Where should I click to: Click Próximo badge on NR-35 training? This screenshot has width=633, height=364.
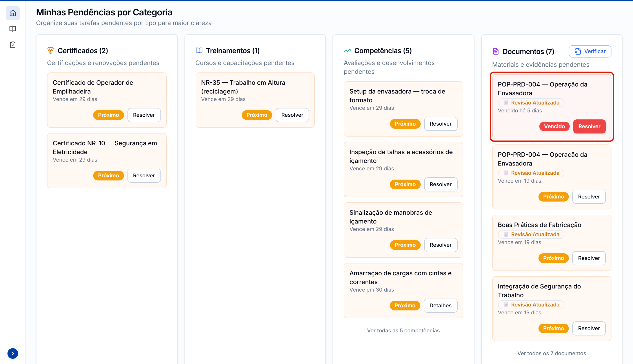tap(257, 115)
